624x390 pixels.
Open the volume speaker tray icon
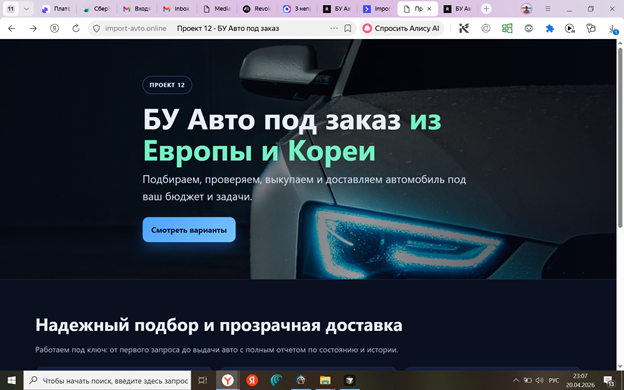[540, 380]
